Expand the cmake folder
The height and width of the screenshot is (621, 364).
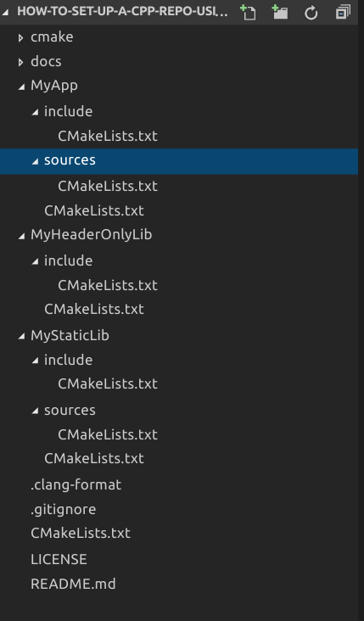pyautogui.click(x=20, y=37)
